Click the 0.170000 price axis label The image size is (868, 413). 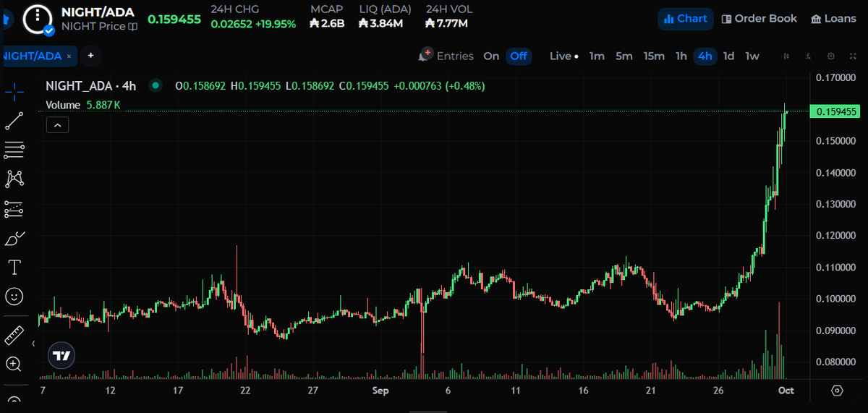point(836,77)
